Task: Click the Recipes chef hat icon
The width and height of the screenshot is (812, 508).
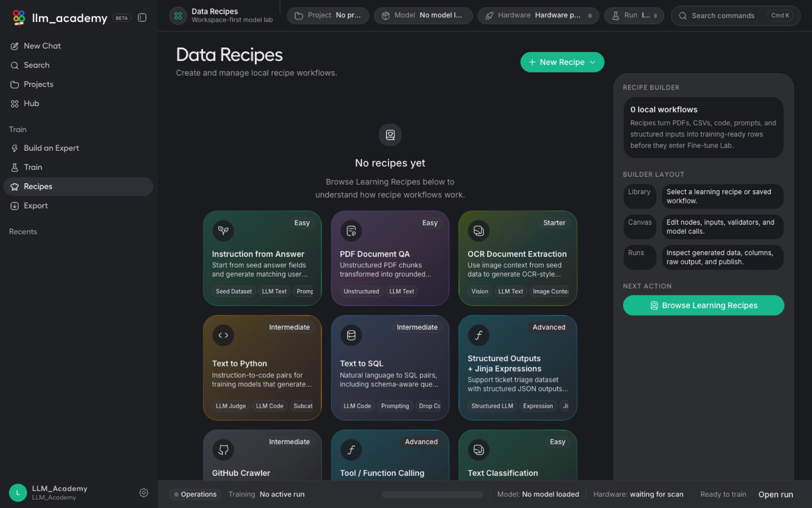Action: point(15,187)
